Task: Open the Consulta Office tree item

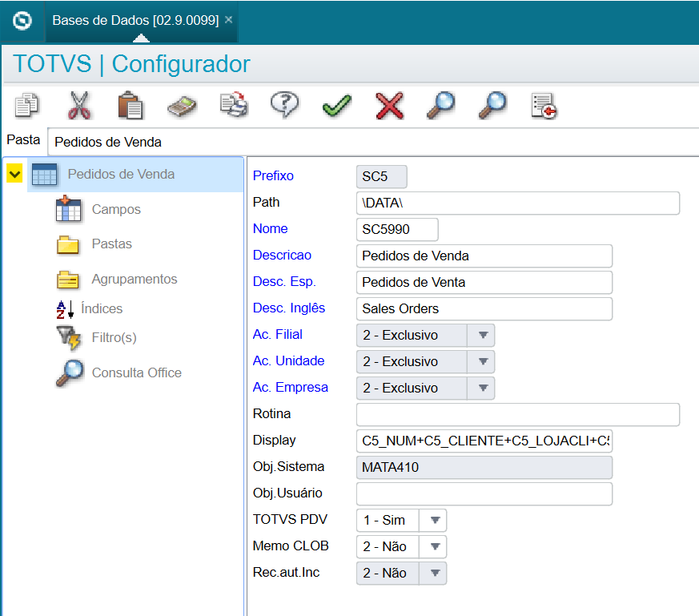Action: click(137, 373)
